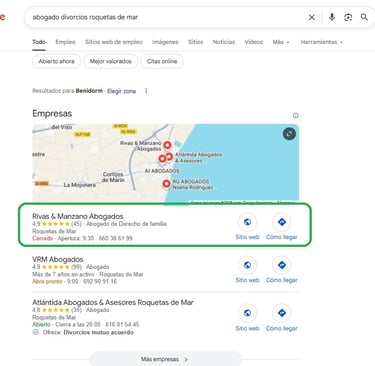Switch to the Imágenes tab
The height and width of the screenshot is (366, 375).
(x=165, y=42)
